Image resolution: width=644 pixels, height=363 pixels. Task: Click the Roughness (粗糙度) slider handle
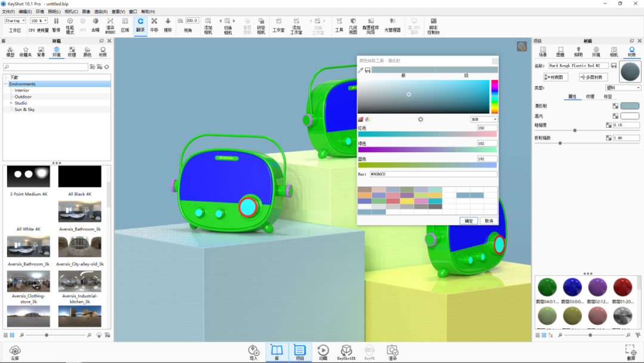tap(575, 130)
